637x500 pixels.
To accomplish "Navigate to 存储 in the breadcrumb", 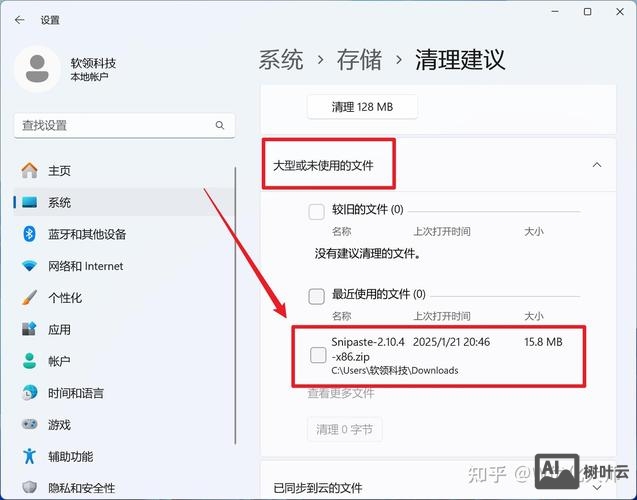I will click(x=360, y=60).
